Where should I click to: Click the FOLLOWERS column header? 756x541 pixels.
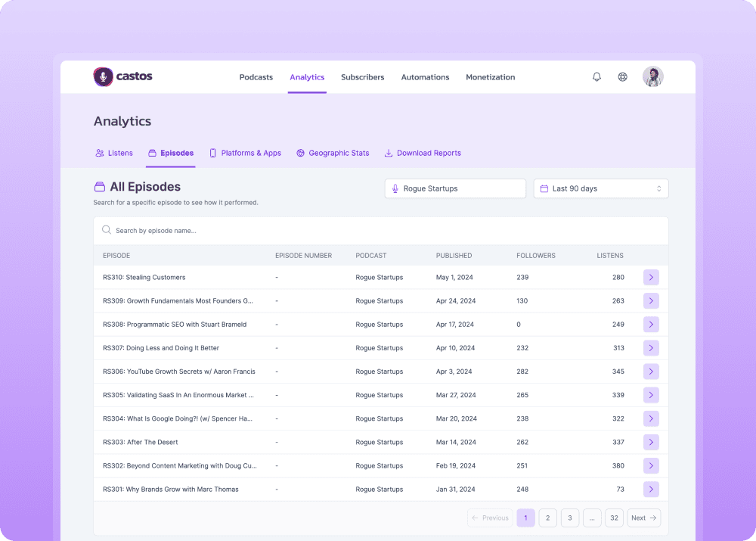pyautogui.click(x=536, y=256)
